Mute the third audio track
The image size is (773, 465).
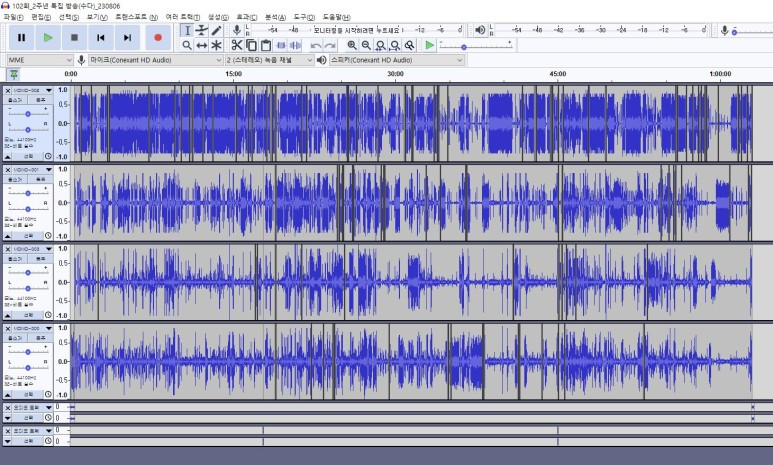tap(15, 258)
